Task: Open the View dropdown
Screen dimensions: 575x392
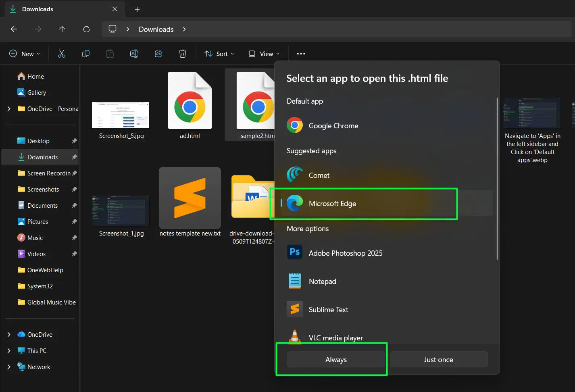Action: [x=264, y=53]
